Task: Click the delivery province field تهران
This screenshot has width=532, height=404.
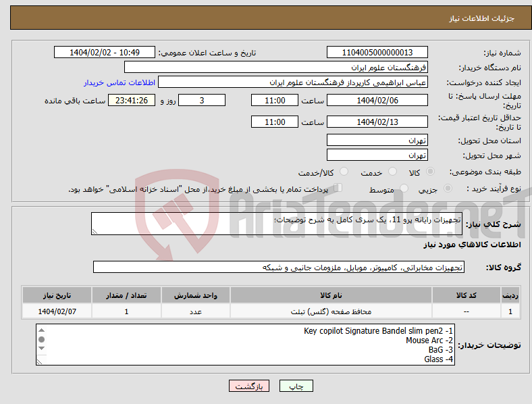Action: tap(377, 140)
